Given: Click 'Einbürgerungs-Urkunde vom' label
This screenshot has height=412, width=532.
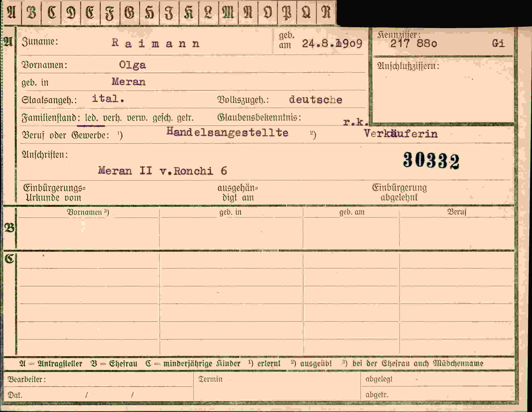Looking at the screenshot, I should click(x=54, y=193).
